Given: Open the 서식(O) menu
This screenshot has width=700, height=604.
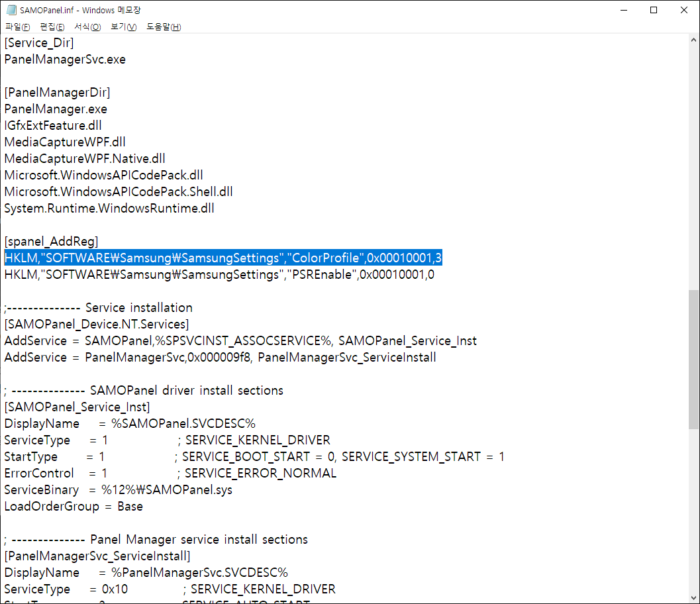Looking at the screenshot, I should coord(87,26).
